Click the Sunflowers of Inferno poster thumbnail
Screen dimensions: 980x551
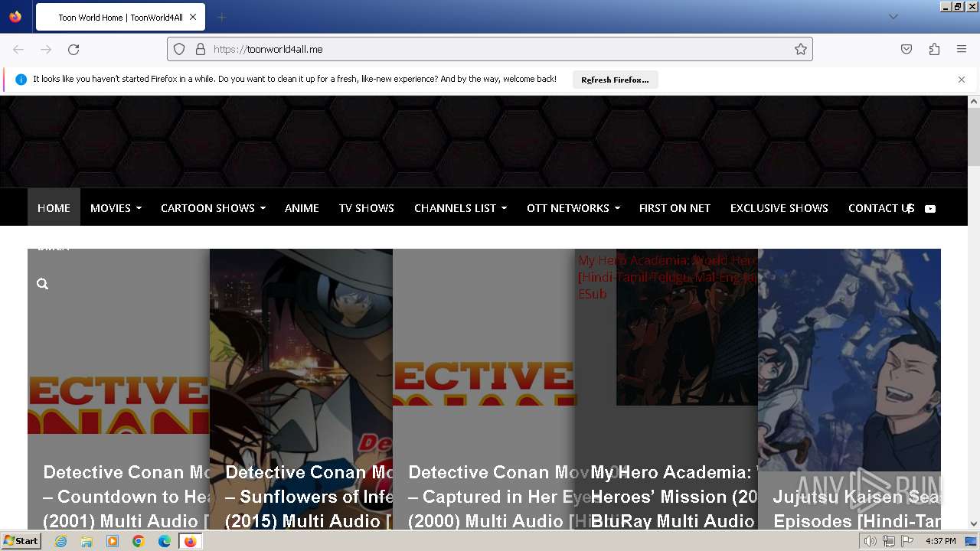click(x=301, y=352)
